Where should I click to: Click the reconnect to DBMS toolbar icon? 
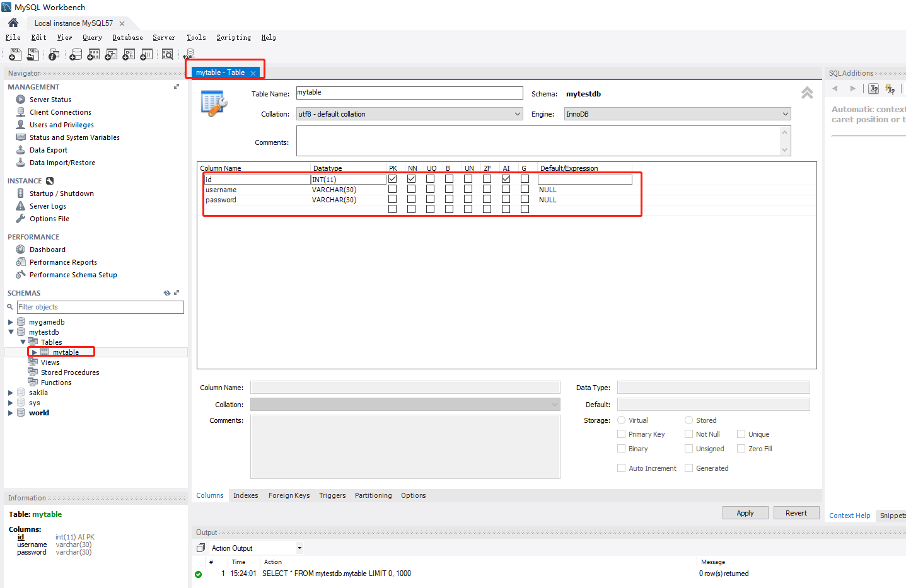click(x=188, y=55)
